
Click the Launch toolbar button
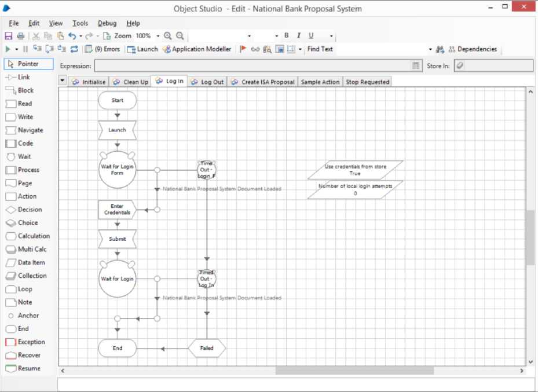[142, 49]
